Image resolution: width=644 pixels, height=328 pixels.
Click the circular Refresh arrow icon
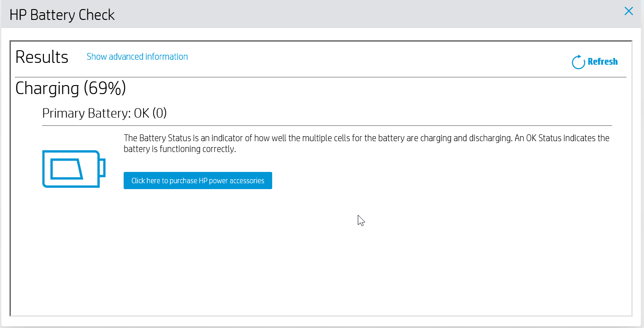click(x=578, y=62)
